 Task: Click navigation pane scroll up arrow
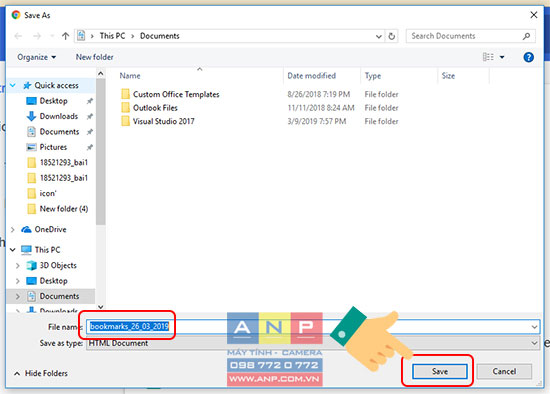click(101, 73)
